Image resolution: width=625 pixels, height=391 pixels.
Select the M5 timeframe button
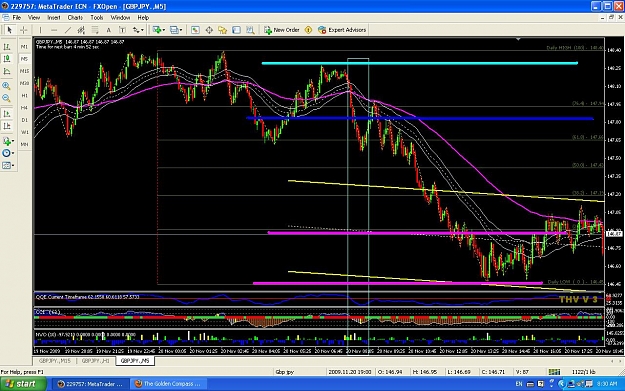tap(24, 59)
